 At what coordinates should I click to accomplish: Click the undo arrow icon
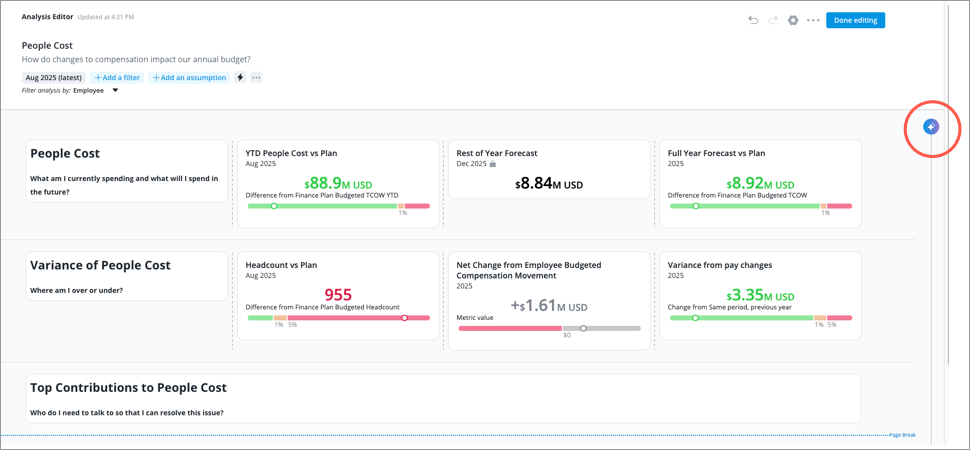(x=753, y=20)
